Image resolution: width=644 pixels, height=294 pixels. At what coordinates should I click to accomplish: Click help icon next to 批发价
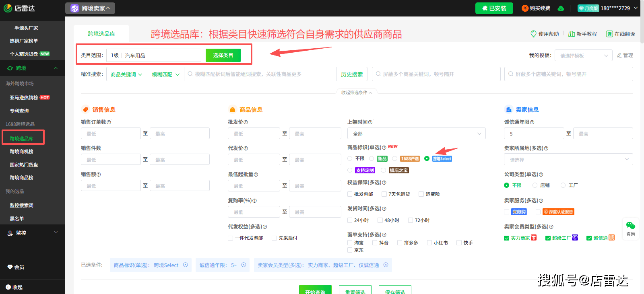click(x=246, y=122)
